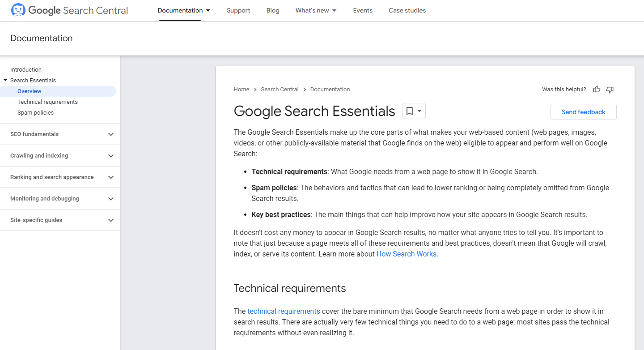Click the thumbs down not helpful icon

610,90
